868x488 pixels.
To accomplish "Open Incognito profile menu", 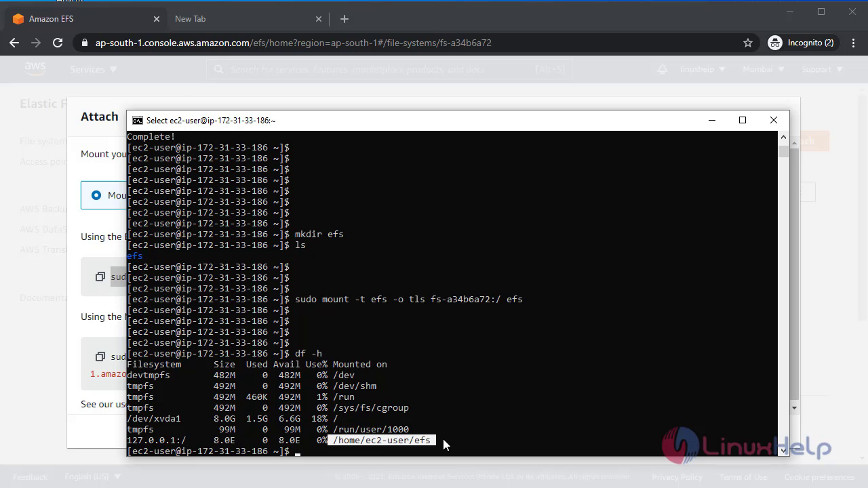I will tap(802, 43).
